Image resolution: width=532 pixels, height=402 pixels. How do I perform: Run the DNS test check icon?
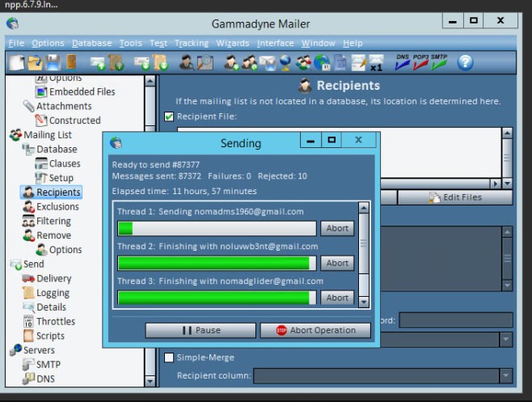[x=403, y=61]
